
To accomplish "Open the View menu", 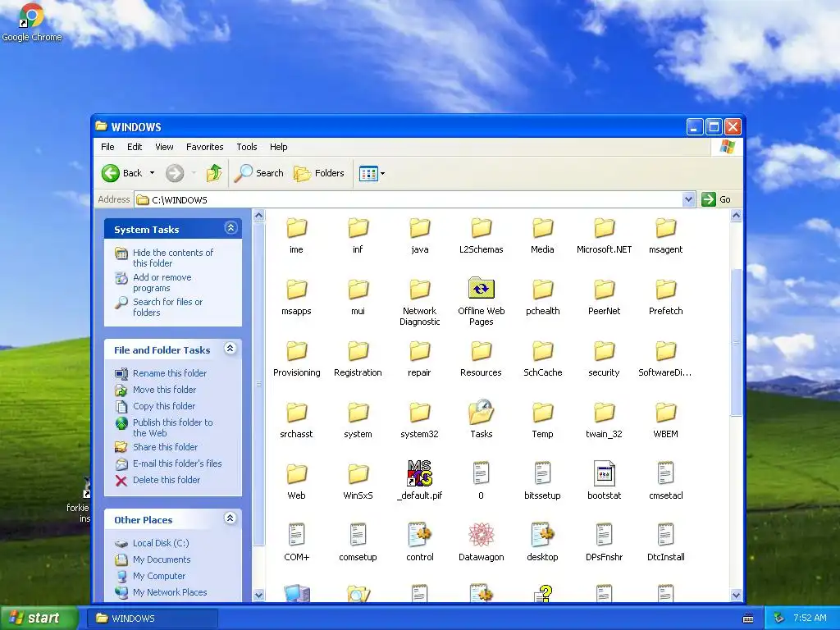I will click(x=164, y=147).
